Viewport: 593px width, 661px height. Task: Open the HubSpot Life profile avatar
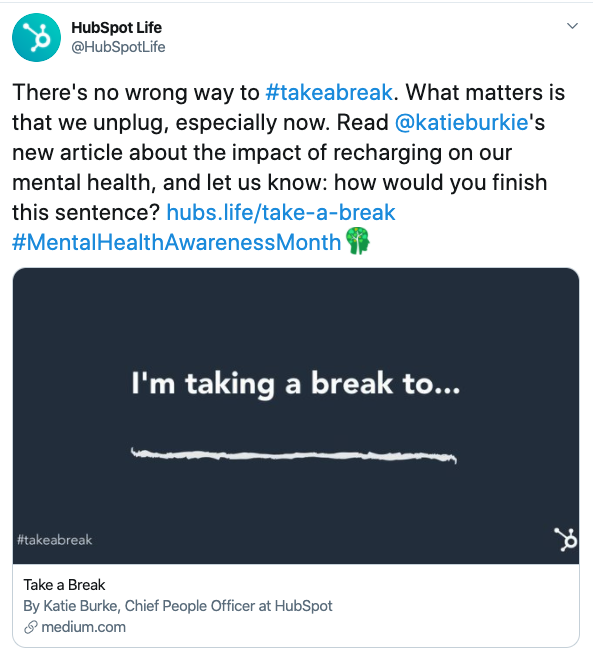(x=36, y=38)
